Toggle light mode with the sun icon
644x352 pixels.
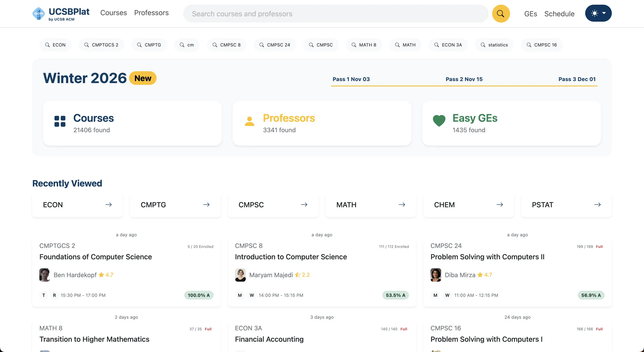pyautogui.click(x=595, y=13)
